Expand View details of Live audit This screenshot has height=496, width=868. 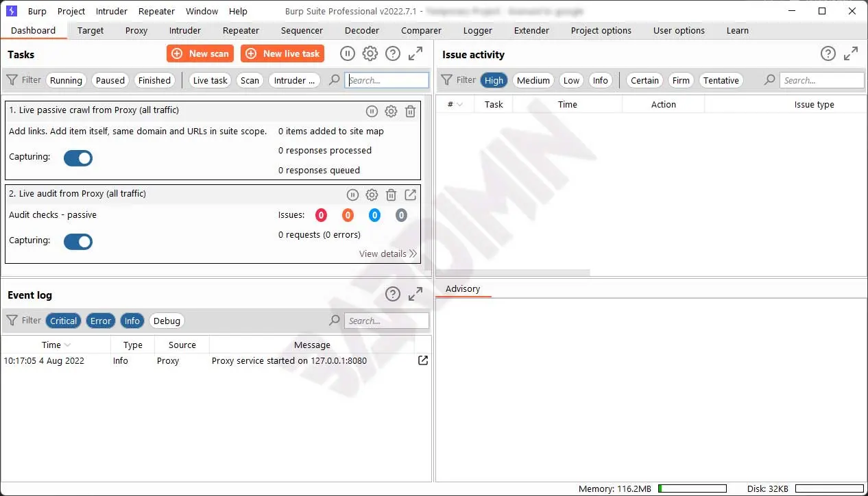(387, 253)
